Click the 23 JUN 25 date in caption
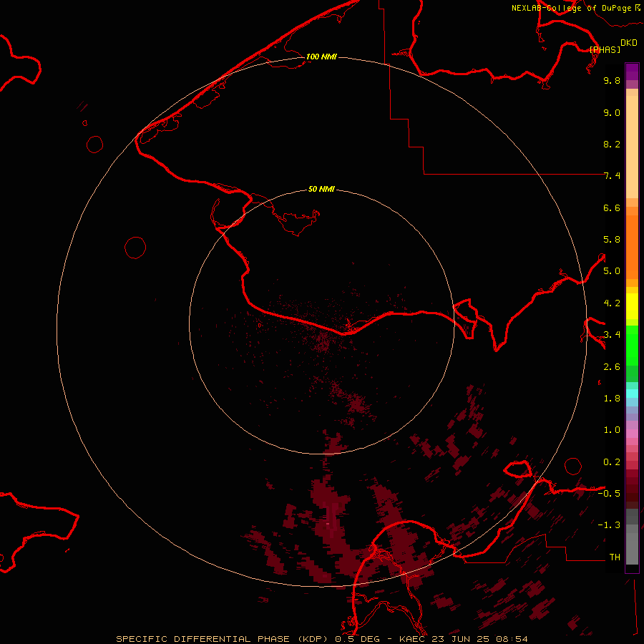Viewport: 644px width, 644px height. coord(460,639)
